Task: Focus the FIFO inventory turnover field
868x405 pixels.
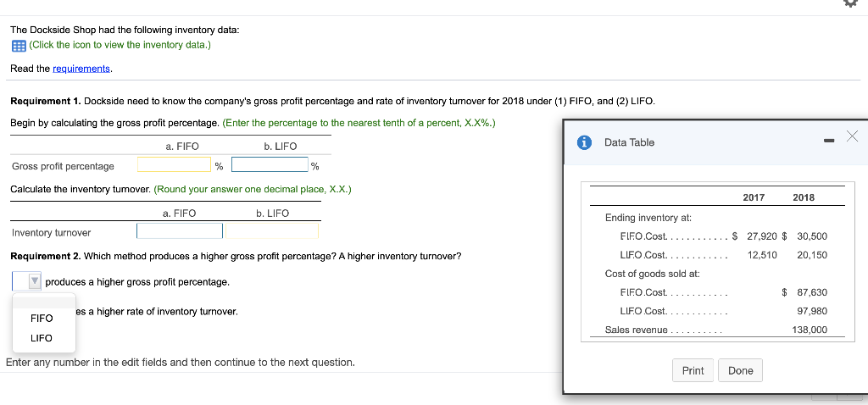Action: [180, 231]
